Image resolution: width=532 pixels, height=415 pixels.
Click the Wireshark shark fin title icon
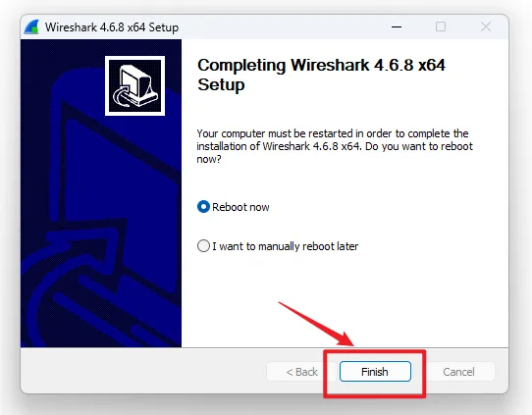tap(31, 26)
